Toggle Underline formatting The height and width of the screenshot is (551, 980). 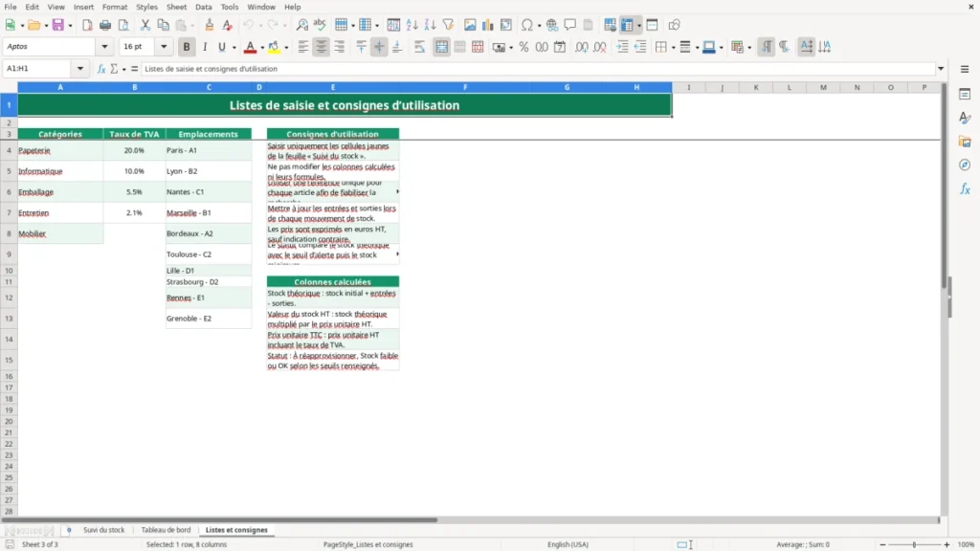(221, 47)
